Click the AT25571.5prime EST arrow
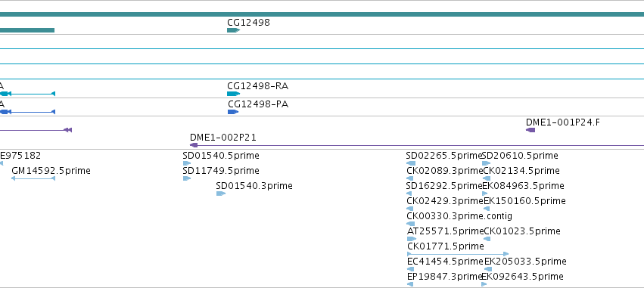Image resolution: width=644 pixels, height=288 pixels. click(412, 239)
